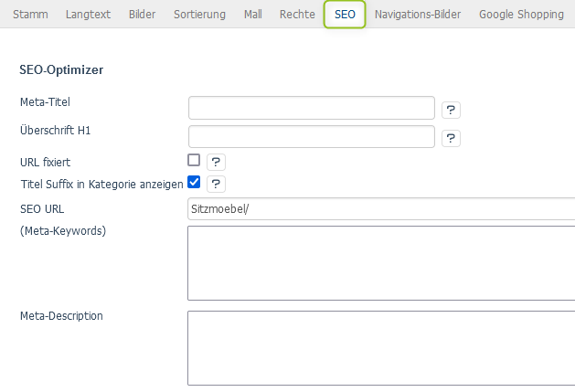Show help for URL fixiert option
Screen dimensions: 575x392
pos(216,162)
